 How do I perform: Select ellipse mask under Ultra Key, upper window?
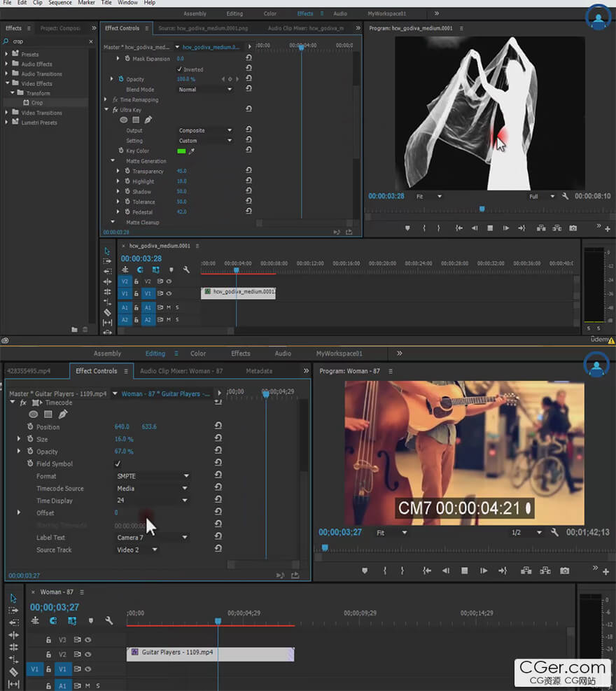pyautogui.click(x=124, y=120)
